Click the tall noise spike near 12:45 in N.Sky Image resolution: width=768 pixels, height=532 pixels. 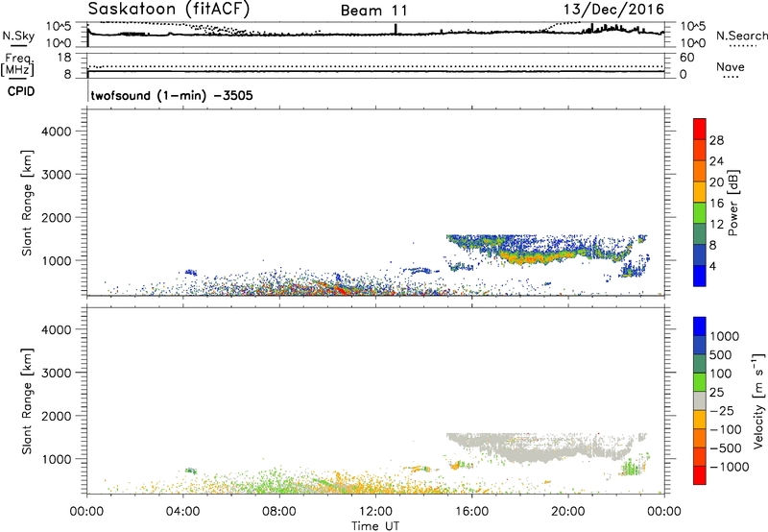tap(396, 29)
